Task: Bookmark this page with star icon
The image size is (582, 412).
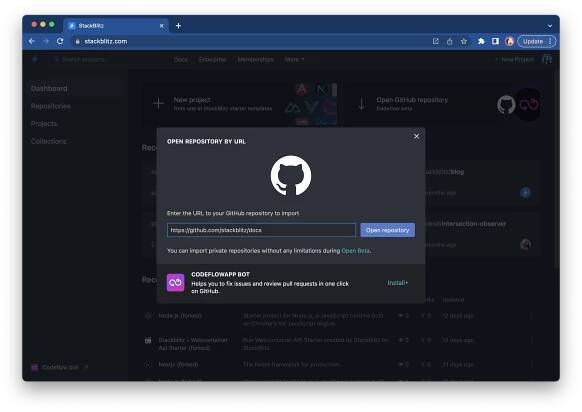Action: coord(464,41)
